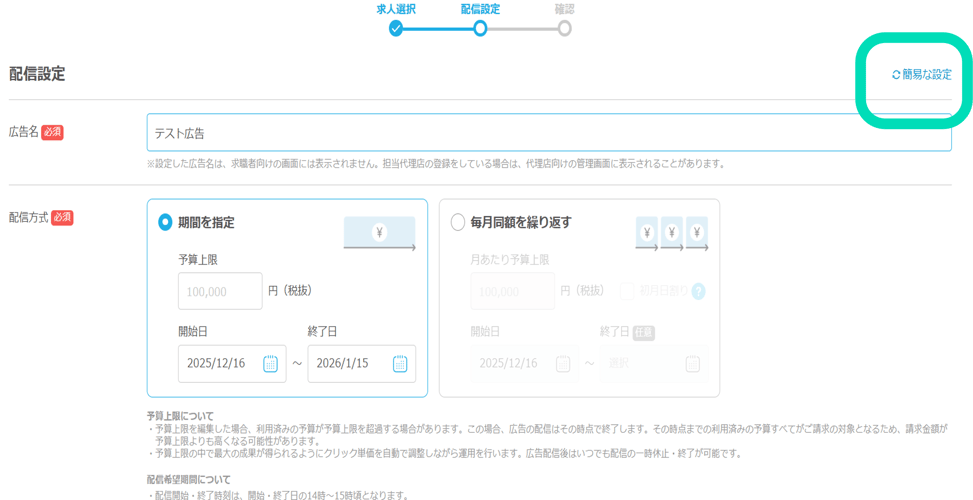Open the end date field showing 2026/1/15
Screen dimensions: 973x500
click(x=362, y=364)
